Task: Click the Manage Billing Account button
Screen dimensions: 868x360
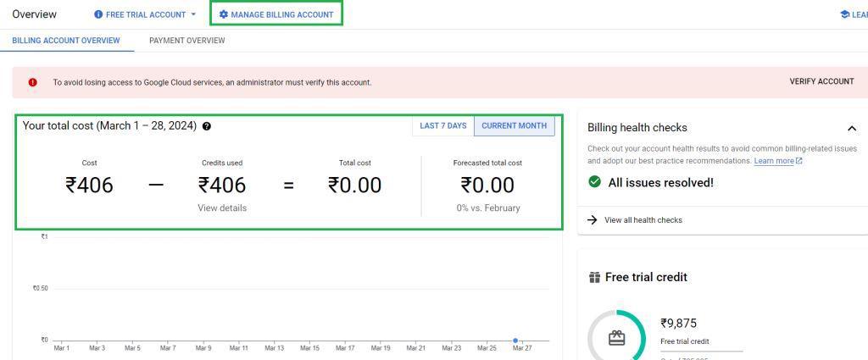Action: 276,14
